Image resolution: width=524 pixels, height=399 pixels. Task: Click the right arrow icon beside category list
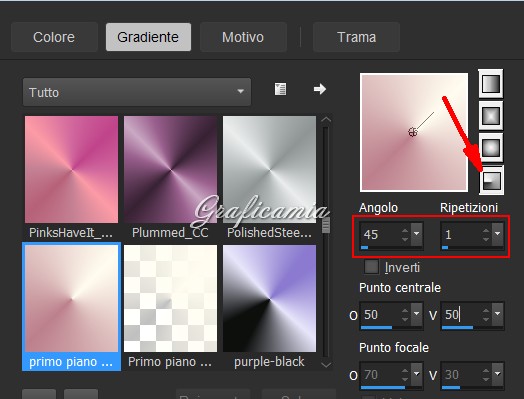tap(319, 89)
